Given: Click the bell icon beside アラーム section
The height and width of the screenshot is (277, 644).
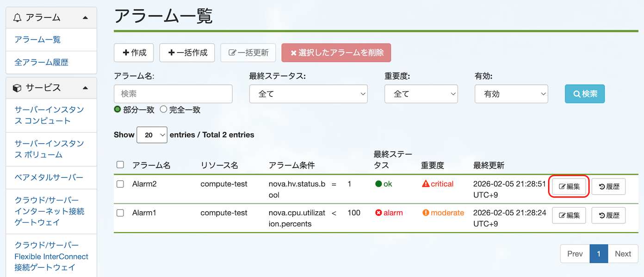Looking at the screenshot, I should click(18, 17).
